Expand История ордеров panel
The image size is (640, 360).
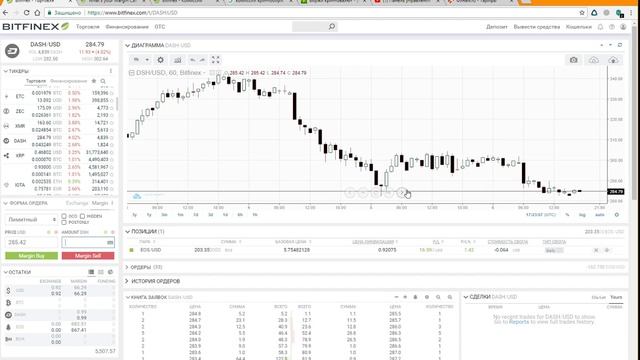[x=127, y=281]
